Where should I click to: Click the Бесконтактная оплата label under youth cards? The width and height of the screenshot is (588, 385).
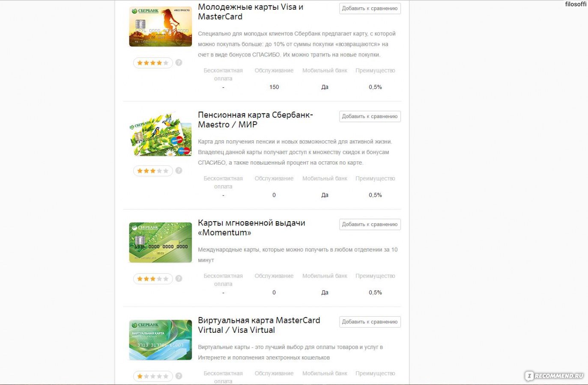point(223,74)
